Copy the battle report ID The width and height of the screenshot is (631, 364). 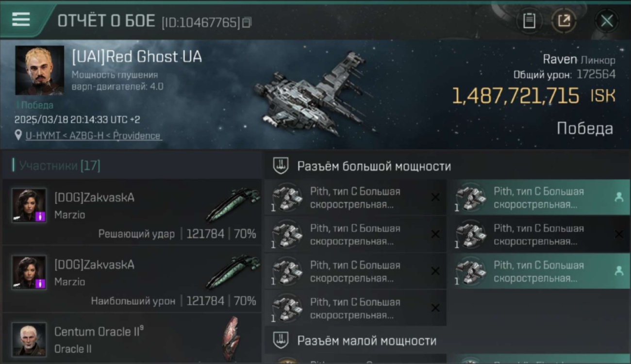[x=247, y=22]
